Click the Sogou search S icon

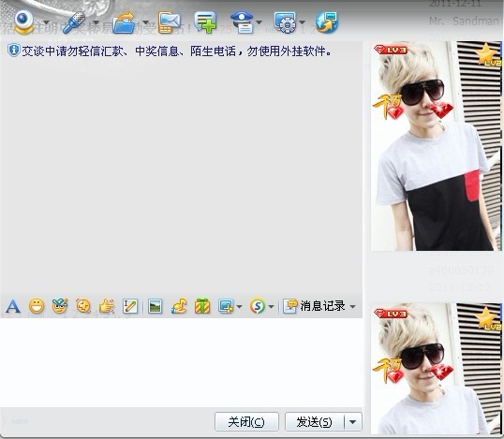click(x=258, y=306)
